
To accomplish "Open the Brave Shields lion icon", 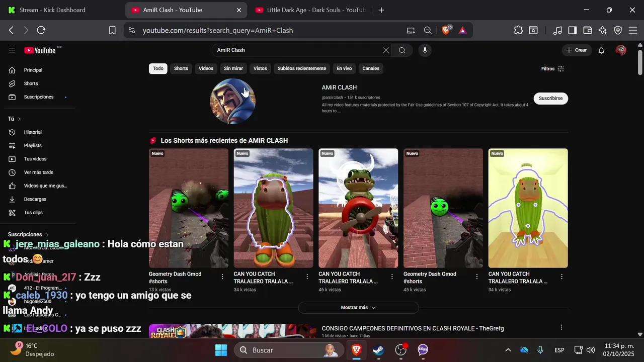I will coord(446,30).
